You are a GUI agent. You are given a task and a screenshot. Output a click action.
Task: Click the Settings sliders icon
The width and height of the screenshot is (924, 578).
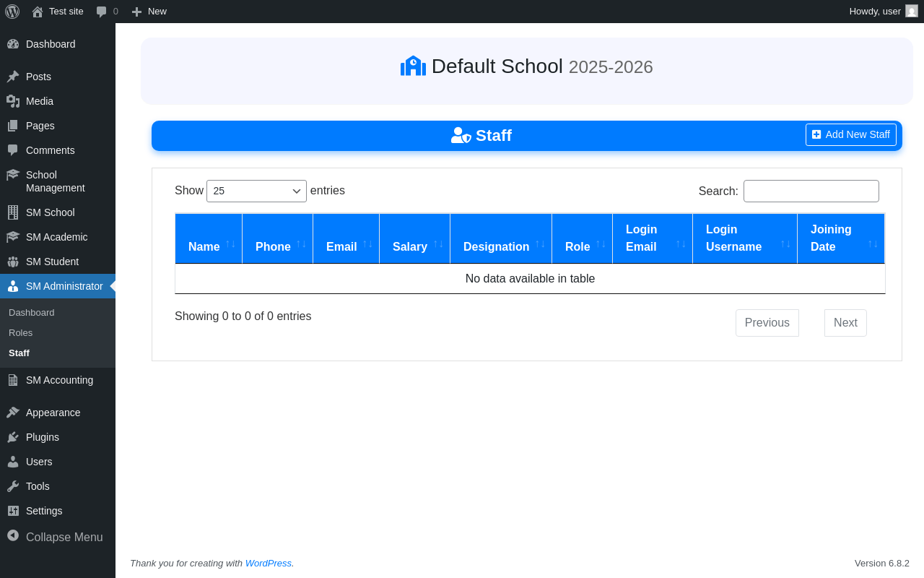point(13,511)
